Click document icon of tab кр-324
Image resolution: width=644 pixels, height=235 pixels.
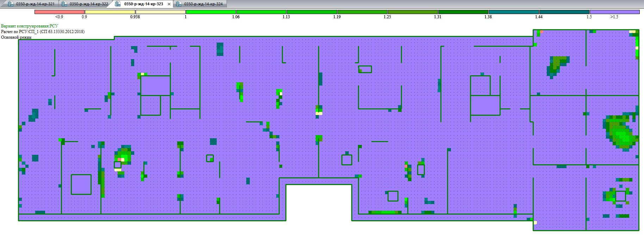pyautogui.click(x=179, y=4)
